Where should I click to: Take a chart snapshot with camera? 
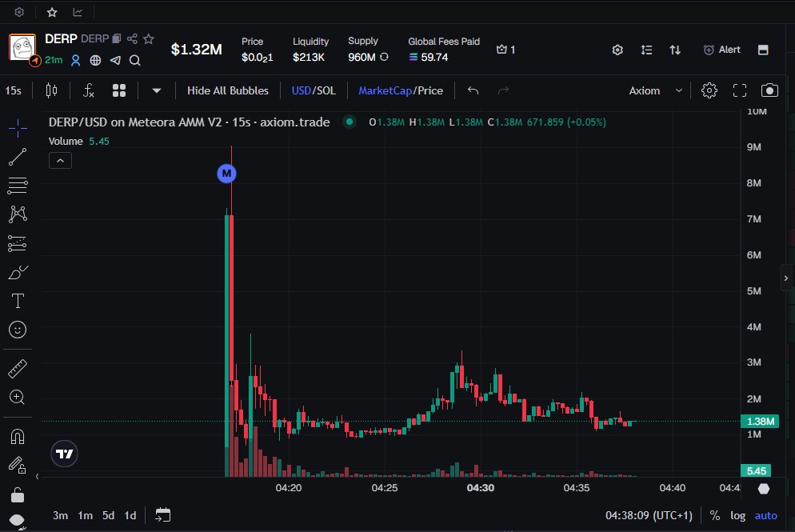click(x=769, y=90)
